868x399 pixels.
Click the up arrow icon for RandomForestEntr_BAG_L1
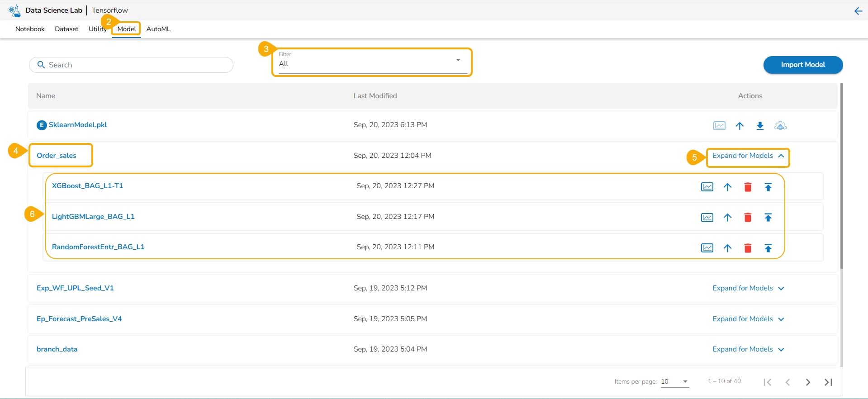click(727, 248)
